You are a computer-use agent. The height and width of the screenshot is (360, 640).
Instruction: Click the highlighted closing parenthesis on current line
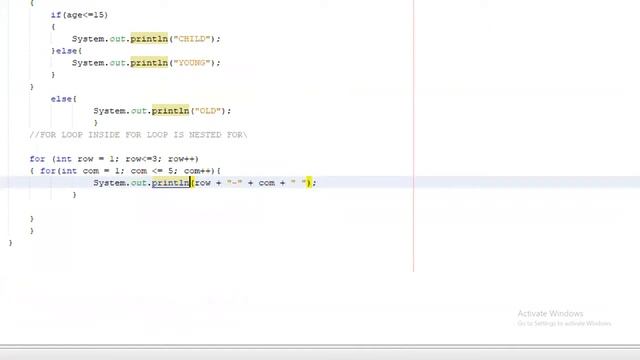(309, 183)
